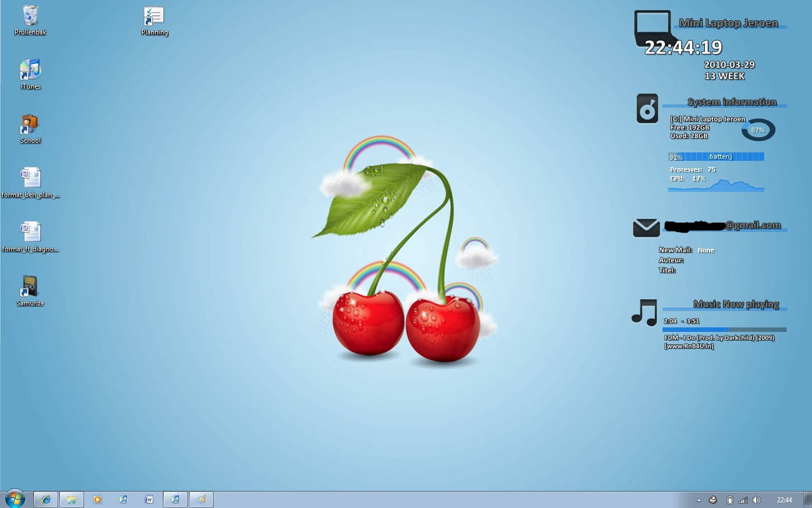Click the battery icon in the system tray

[x=729, y=500]
